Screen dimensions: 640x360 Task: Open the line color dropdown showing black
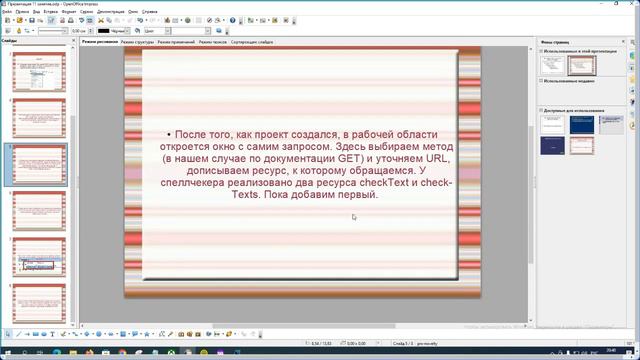click(128, 31)
